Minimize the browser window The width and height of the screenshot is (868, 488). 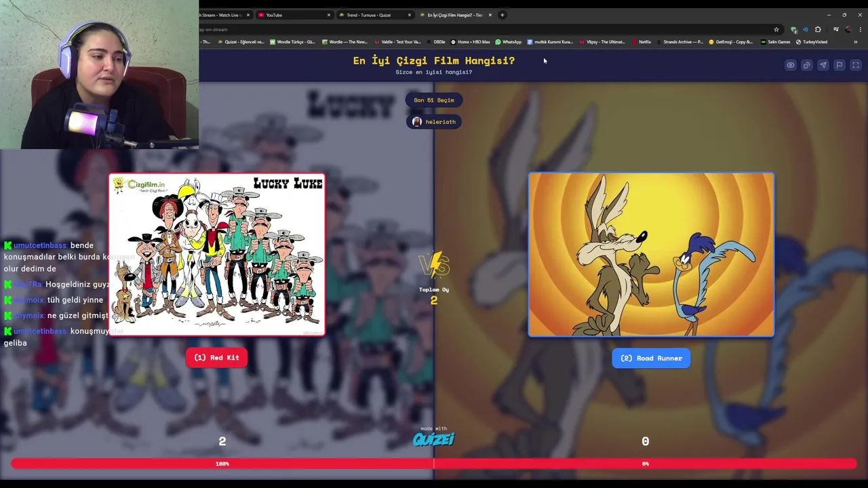[829, 15]
